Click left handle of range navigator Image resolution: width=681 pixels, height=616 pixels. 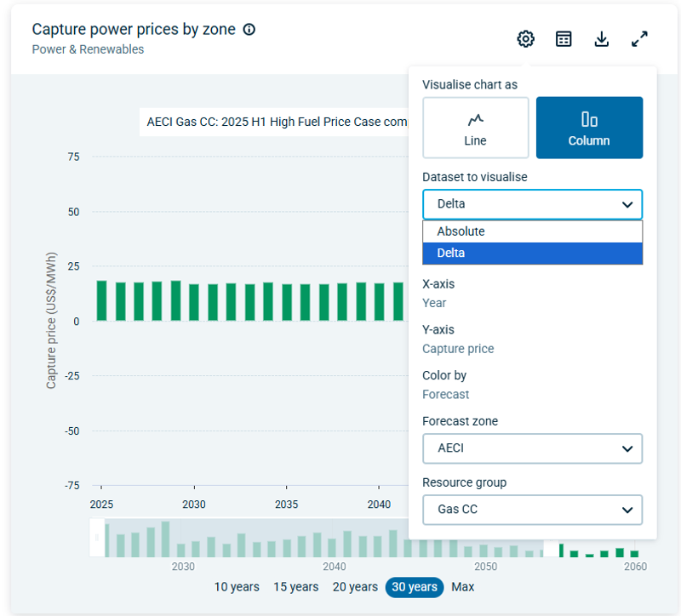coord(96,538)
